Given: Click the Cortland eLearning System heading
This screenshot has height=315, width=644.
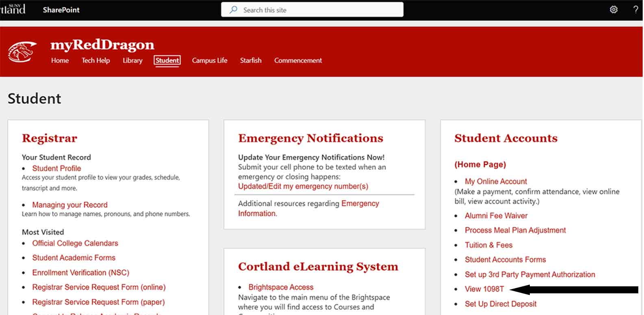Looking at the screenshot, I should (x=318, y=266).
